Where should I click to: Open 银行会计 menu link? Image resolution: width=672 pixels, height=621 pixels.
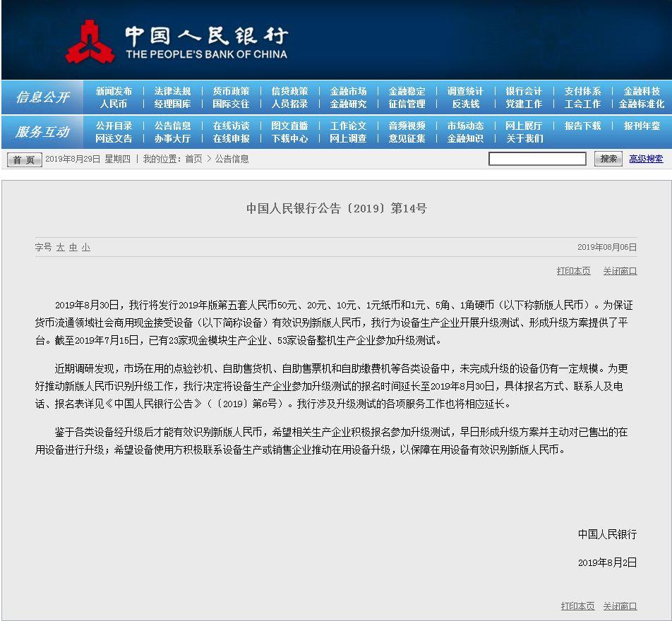pos(524,91)
